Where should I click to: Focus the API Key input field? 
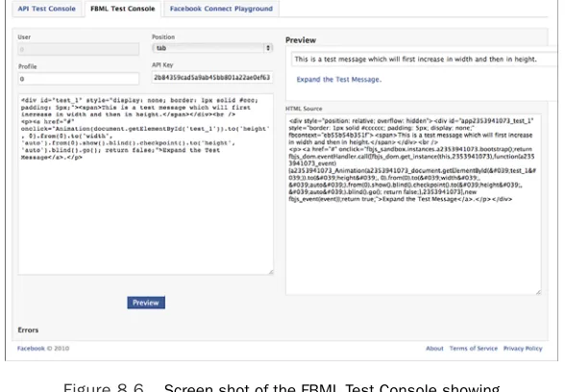click(212, 77)
